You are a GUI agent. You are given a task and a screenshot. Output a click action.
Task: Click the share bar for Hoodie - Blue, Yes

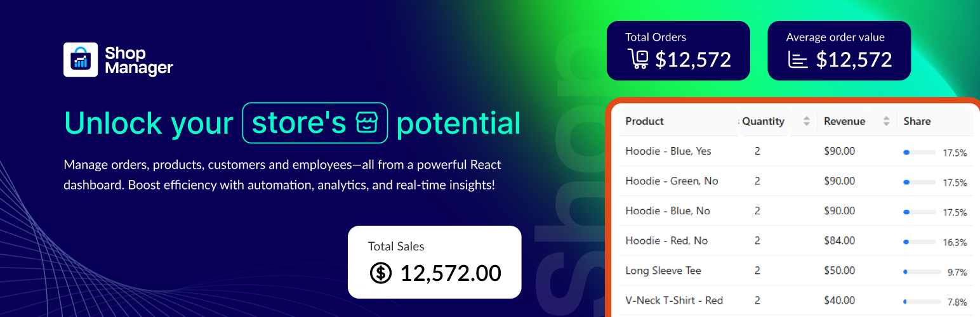click(919, 153)
